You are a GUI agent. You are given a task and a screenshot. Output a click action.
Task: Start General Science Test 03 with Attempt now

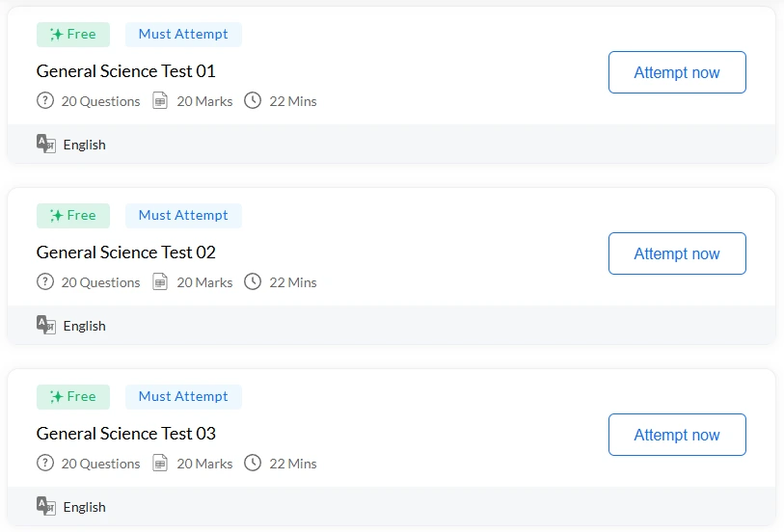[677, 435]
